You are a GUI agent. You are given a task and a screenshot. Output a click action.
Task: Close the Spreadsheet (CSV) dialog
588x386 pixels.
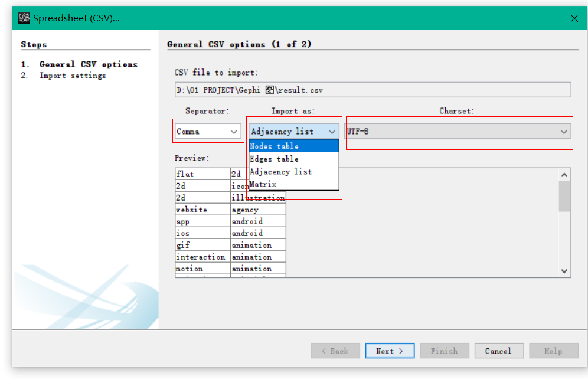point(574,18)
